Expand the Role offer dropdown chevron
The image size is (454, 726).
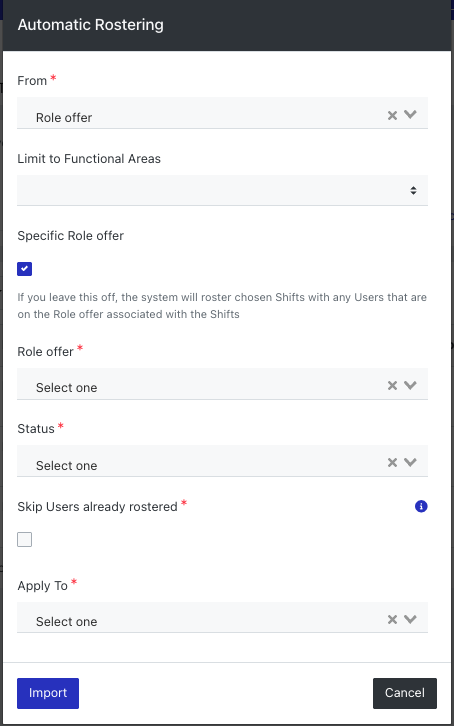(x=410, y=385)
